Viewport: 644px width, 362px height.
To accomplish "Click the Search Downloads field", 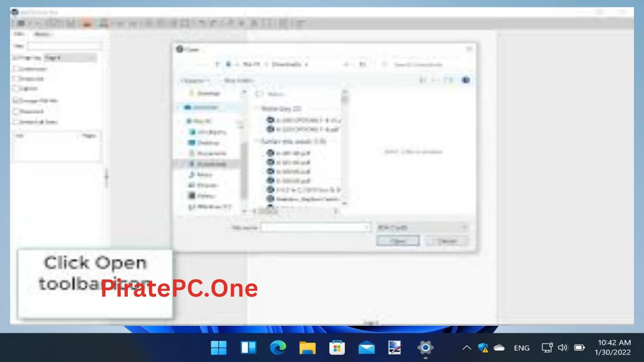I will pos(425,64).
